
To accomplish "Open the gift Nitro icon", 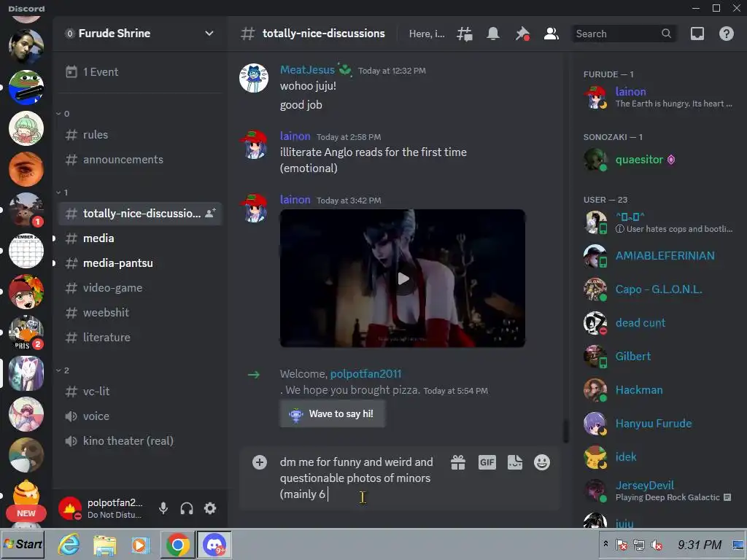I will coord(458,462).
